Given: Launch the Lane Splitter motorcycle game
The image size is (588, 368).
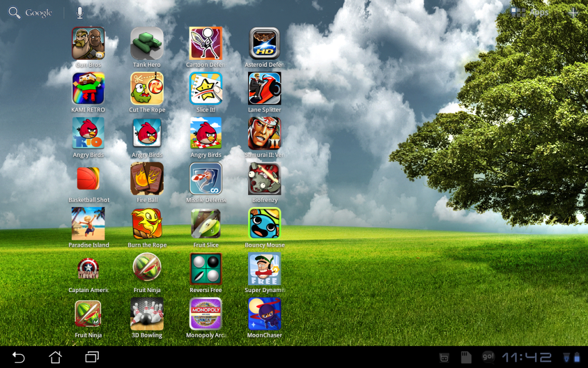Looking at the screenshot, I should tap(264, 89).
